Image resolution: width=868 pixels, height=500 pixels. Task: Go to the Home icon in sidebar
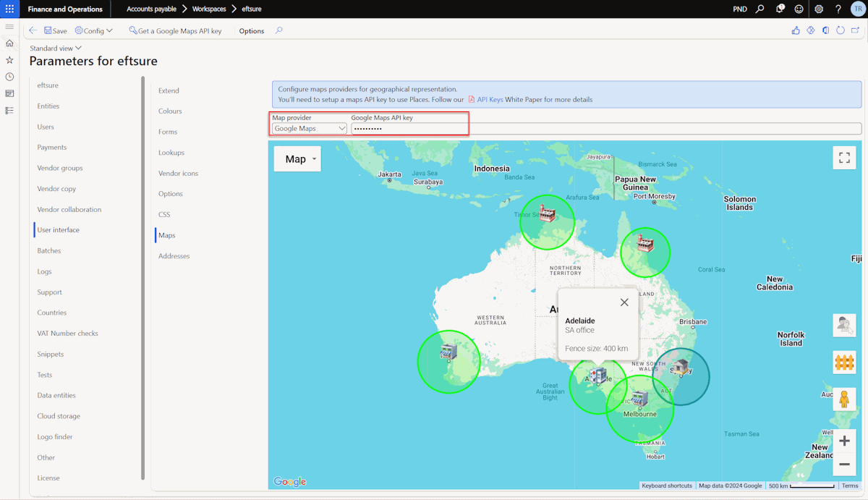click(x=9, y=43)
